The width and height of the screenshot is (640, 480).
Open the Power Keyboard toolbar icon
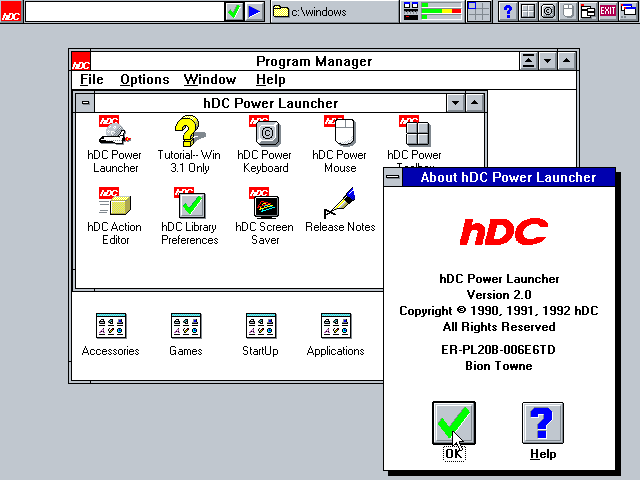[x=548, y=11]
